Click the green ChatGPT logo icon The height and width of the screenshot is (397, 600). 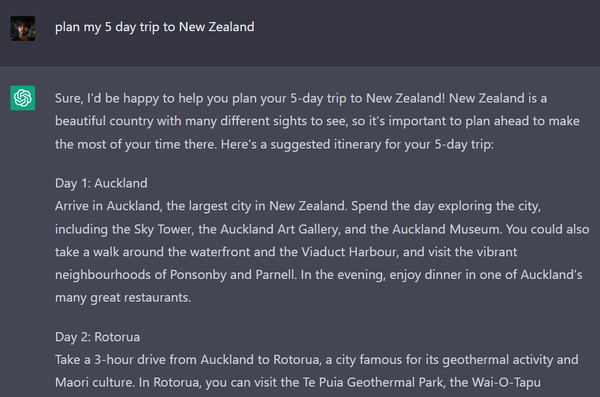coord(23,98)
